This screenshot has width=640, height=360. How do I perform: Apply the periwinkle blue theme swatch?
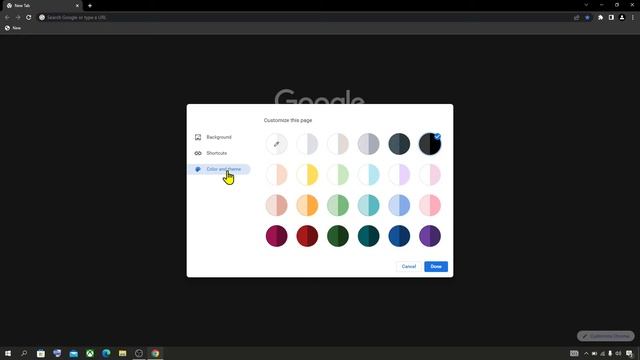click(x=399, y=205)
